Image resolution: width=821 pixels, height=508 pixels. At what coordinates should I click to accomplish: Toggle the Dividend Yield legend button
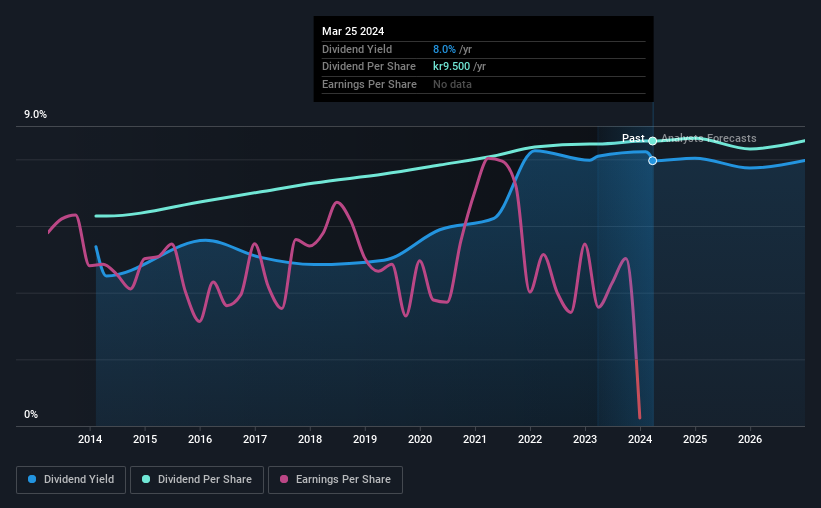pyautogui.click(x=71, y=480)
